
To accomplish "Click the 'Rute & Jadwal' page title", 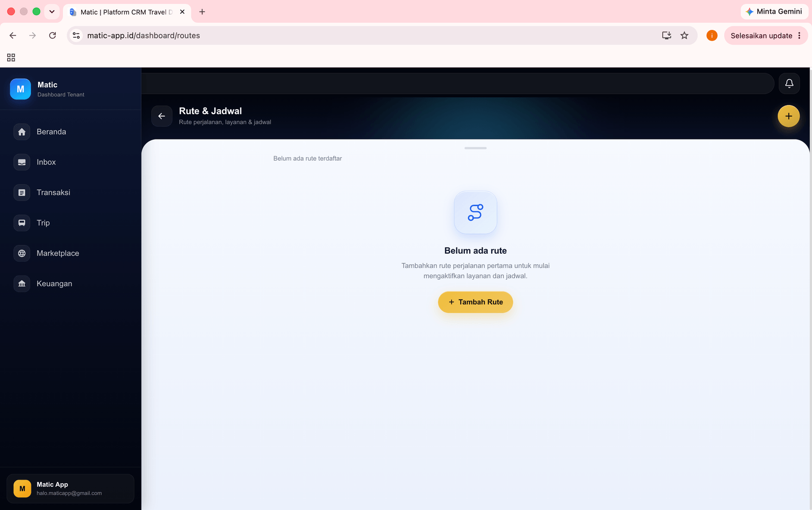I will (x=211, y=111).
